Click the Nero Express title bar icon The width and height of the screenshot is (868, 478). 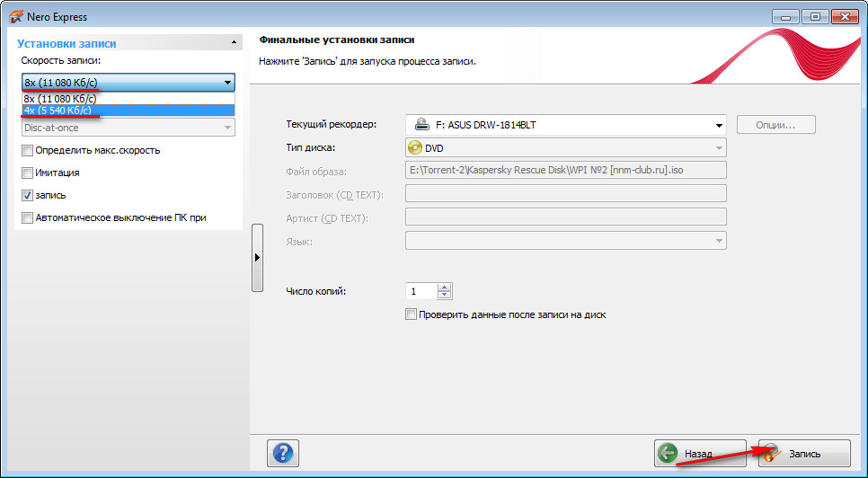tap(16, 16)
